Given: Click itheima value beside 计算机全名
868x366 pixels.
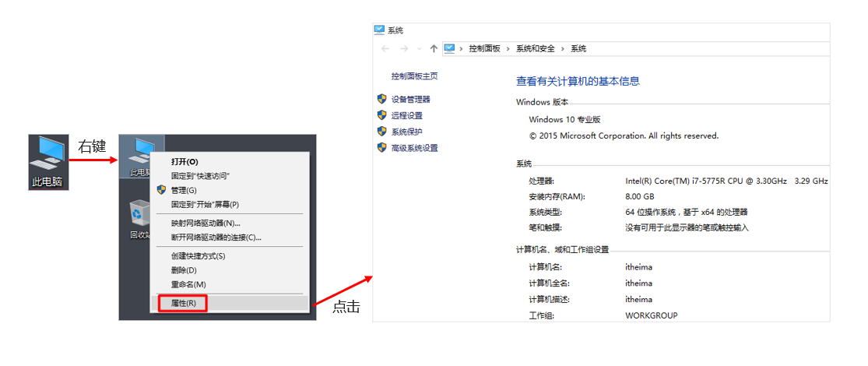Looking at the screenshot, I should (639, 283).
